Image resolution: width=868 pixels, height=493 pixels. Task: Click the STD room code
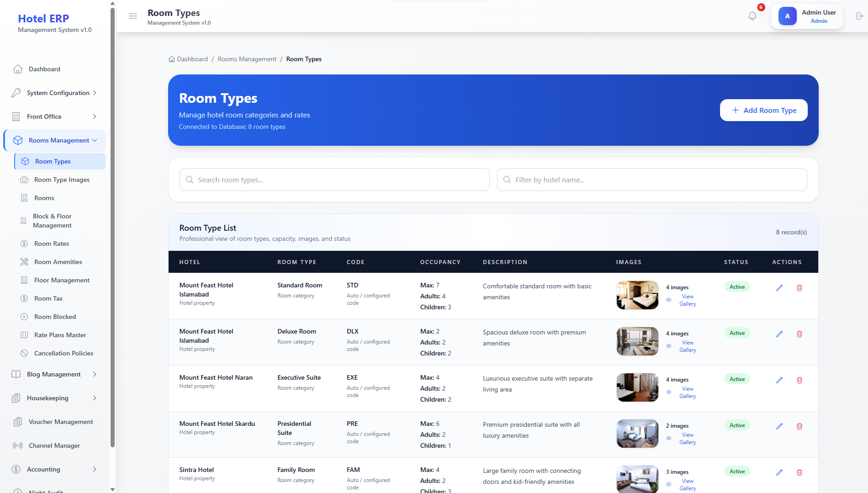(x=352, y=285)
